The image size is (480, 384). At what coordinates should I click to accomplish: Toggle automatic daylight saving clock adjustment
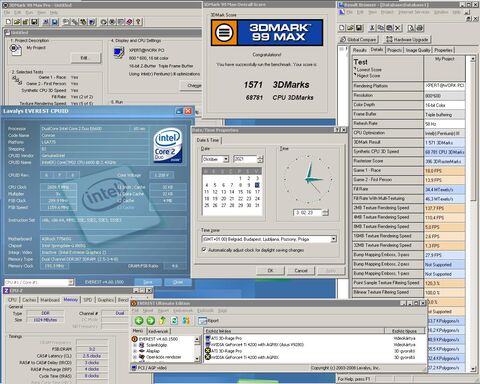click(x=204, y=250)
